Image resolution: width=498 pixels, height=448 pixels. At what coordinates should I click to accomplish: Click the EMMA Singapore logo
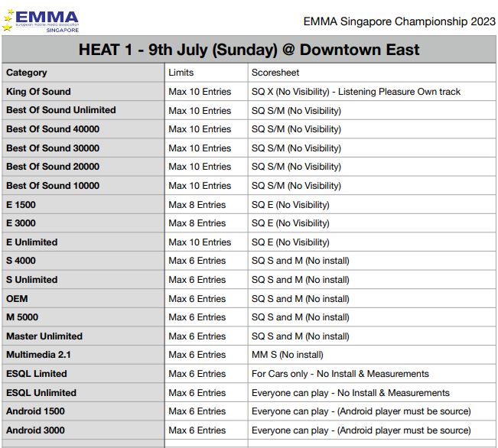coord(41,19)
